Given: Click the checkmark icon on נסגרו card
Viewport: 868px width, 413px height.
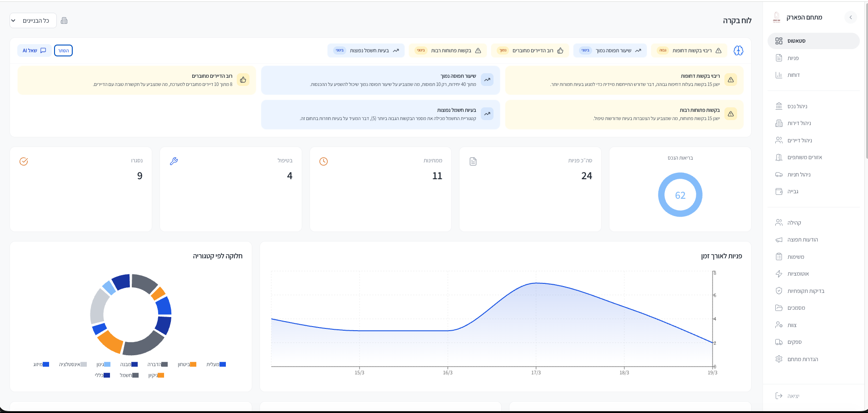Looking at the screenshot, I should click(24, 161).
